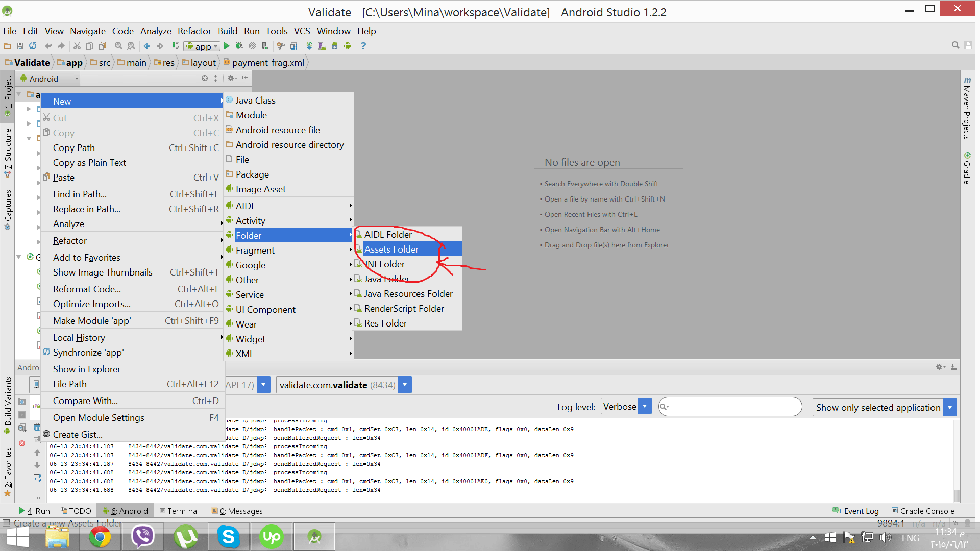Click the Synchronize app menu item
Screen dimensions: 980x551
click(89, 352)
